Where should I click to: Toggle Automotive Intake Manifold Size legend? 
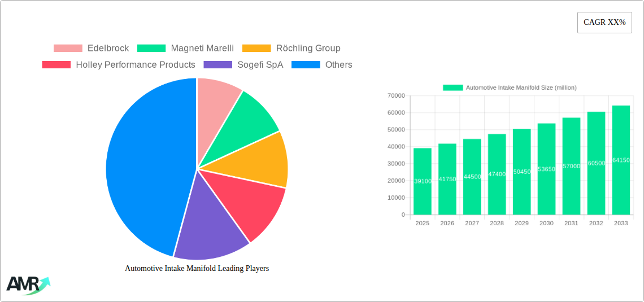point(510,87)
